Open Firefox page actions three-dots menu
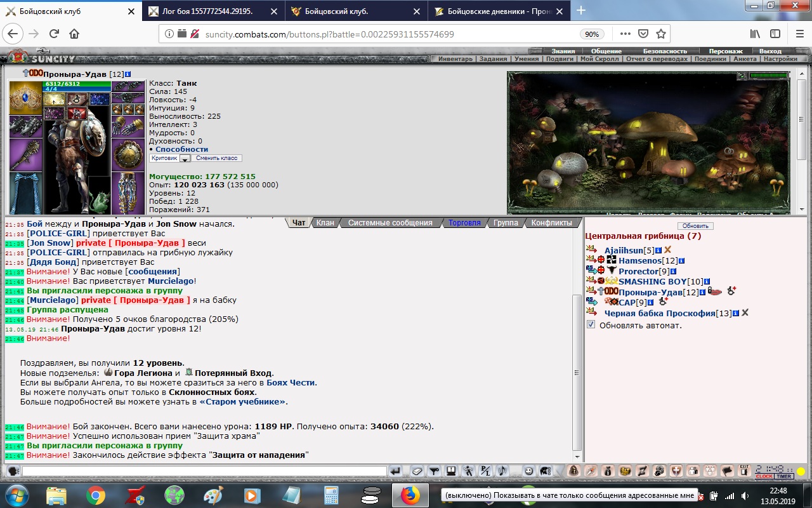This screenshot has width=812, height=508. tap(625, 34)
